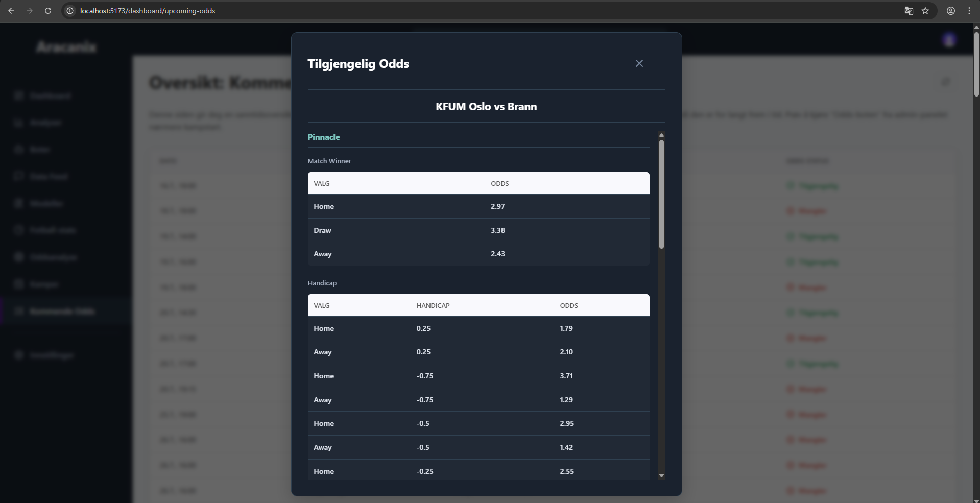The width and height of the screenshot is (980, 503).
Task: Open the browser profile icon
Action: [x=951, y=11]
